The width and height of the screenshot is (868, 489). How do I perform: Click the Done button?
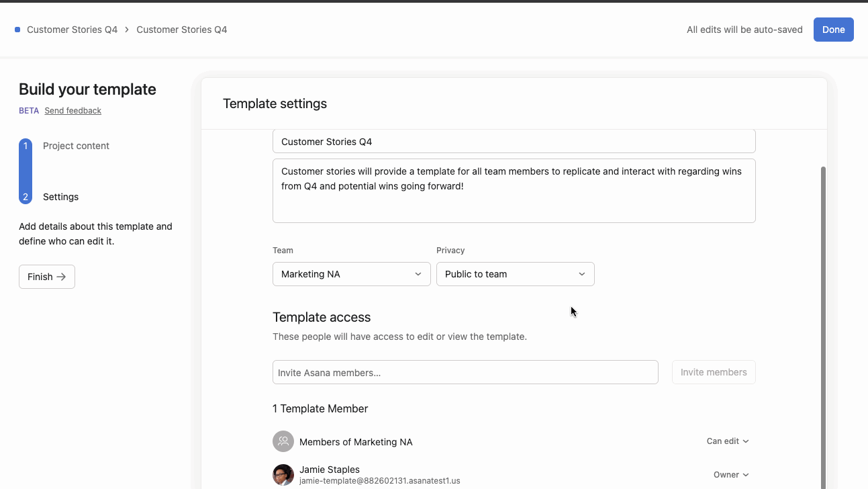click(x=833, y=30)
